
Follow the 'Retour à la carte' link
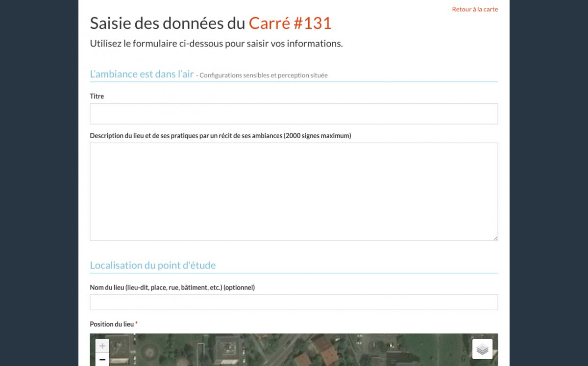tap(474, 9)
